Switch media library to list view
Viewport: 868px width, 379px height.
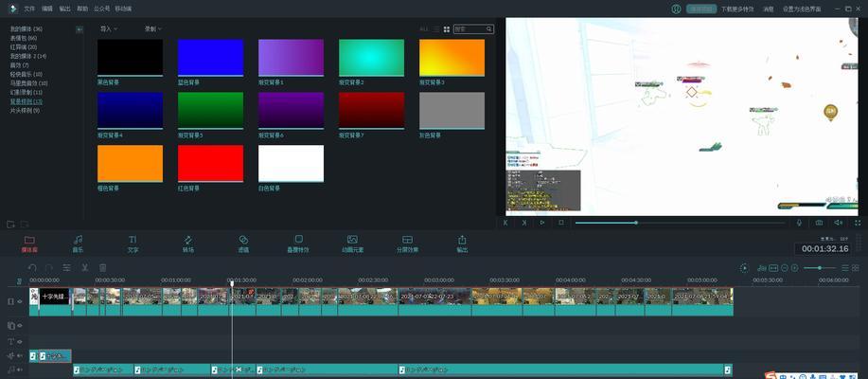coord(436,29)
